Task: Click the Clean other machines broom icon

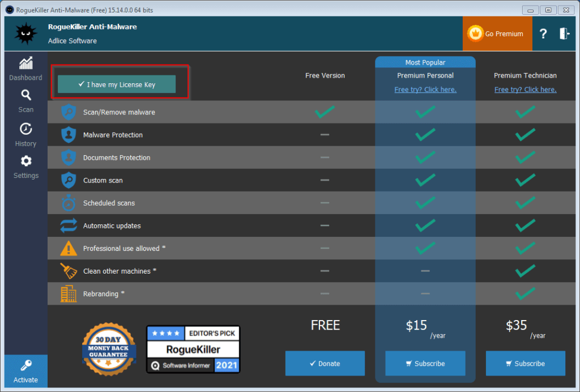Action: point(69,271)
